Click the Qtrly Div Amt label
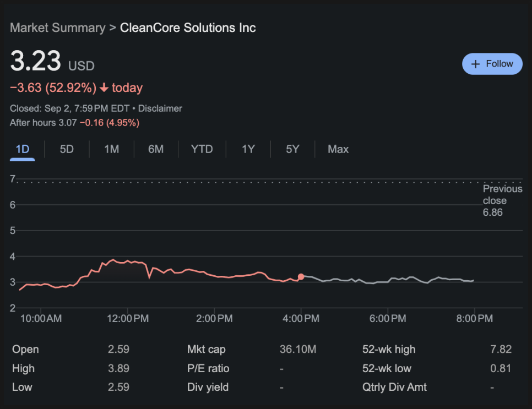 (x=394, y=387)
